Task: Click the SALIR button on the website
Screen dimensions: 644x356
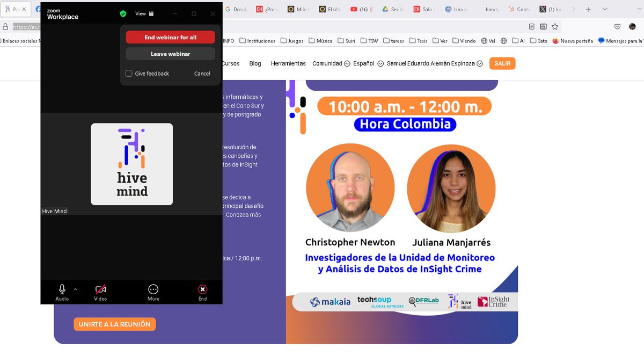Action: pyautogui.click(x=502, y=63)
